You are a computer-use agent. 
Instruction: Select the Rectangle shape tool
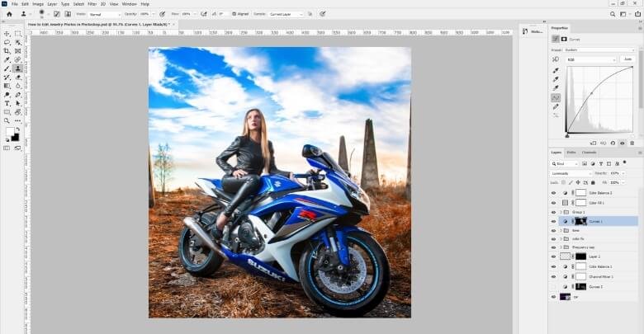tap(7, 112)
